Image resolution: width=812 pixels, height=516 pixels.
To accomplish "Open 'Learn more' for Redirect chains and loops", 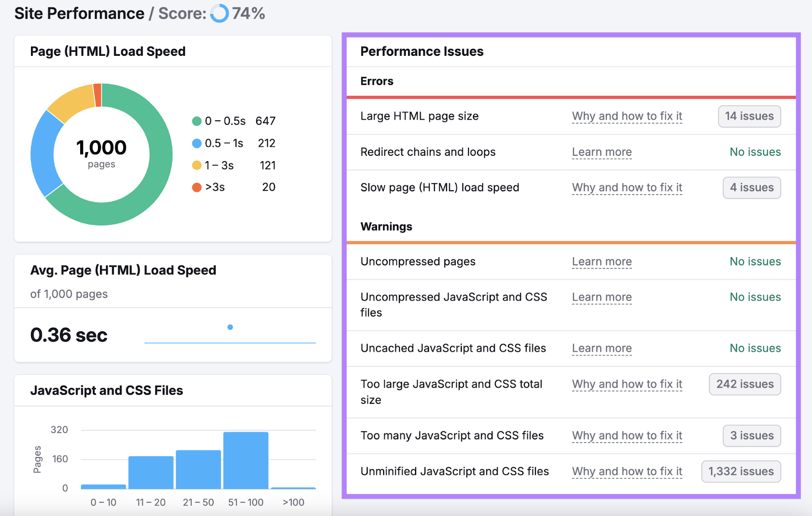I will [x=601, y=152].
